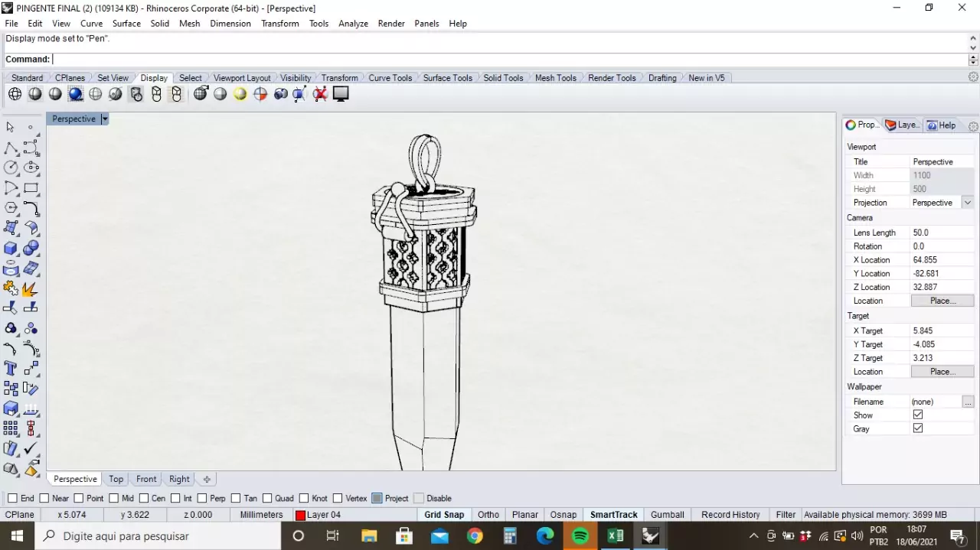This screenshot has height=550, width=980.
Task: Pick the Box solid tool
Action: [11, 248]
